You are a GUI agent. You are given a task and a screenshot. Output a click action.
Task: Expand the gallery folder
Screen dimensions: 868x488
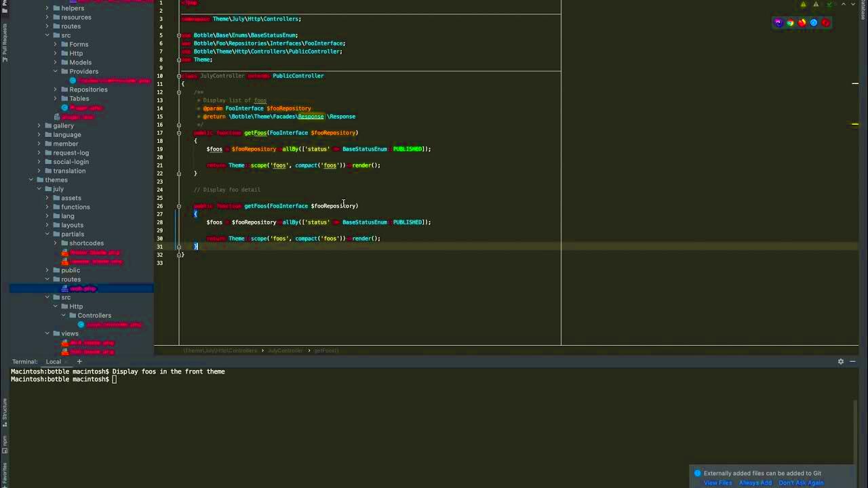pos(39,125)
